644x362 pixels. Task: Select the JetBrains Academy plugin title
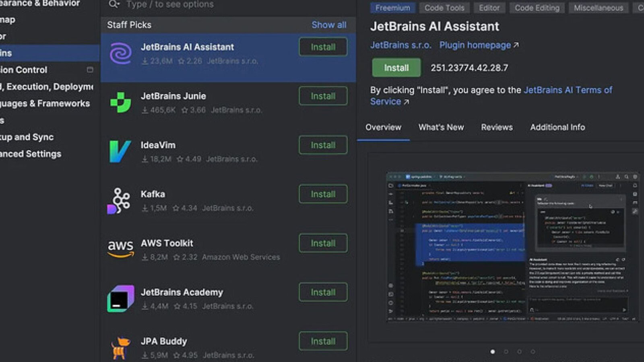(182, 292)
